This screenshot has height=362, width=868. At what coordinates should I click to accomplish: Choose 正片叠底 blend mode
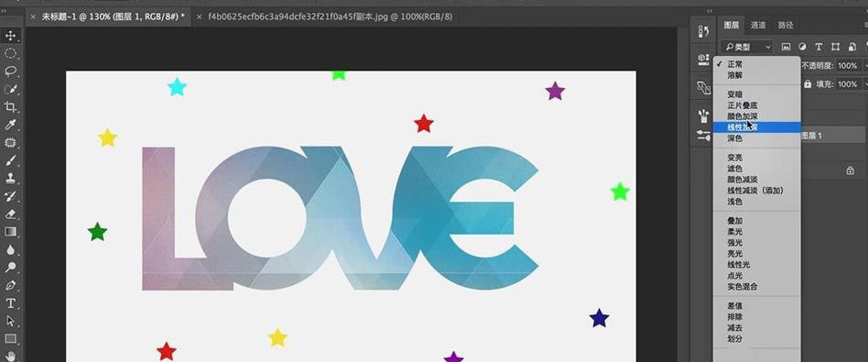756,105
